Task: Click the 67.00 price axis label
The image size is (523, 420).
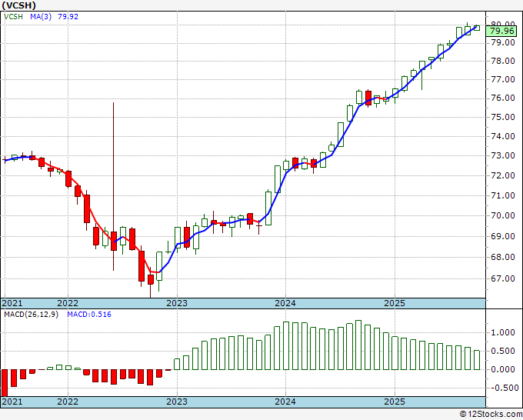Action: click(503, 278)
